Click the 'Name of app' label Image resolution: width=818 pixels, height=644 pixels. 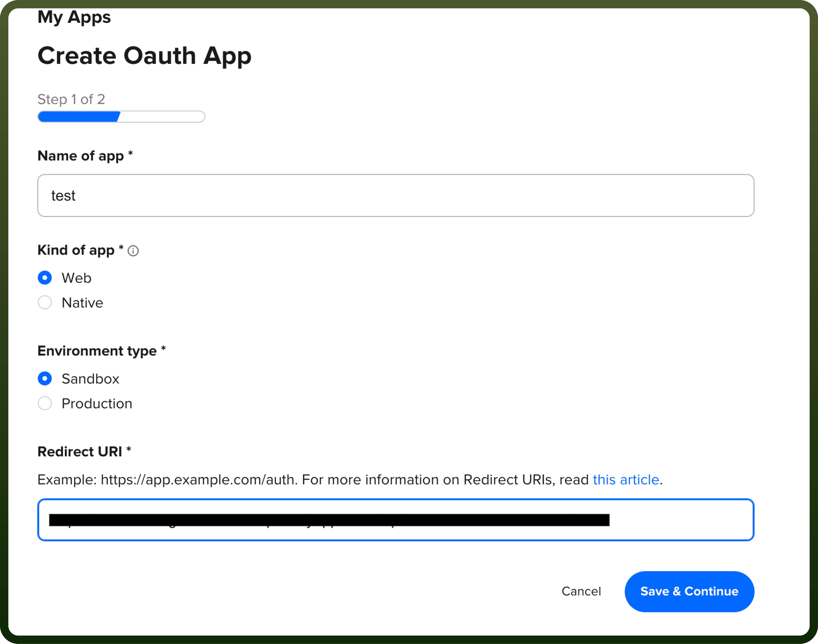[x=85, y=156]
